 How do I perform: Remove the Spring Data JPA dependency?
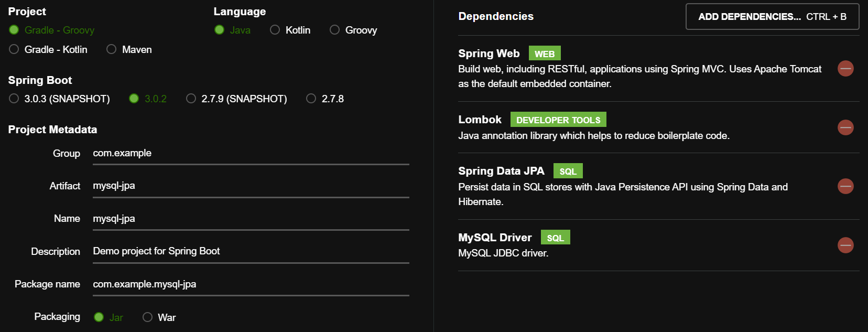[x=845, y=186]
